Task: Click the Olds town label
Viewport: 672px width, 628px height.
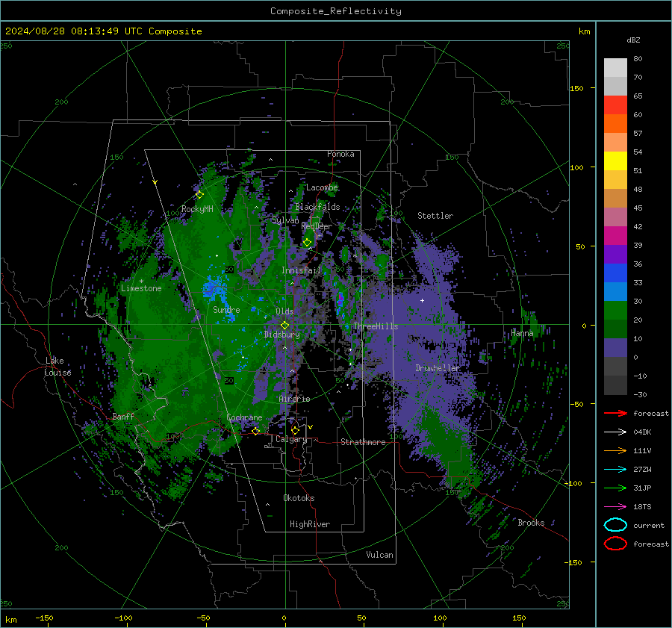Action: pyautogui.click(x=284, y=311)
